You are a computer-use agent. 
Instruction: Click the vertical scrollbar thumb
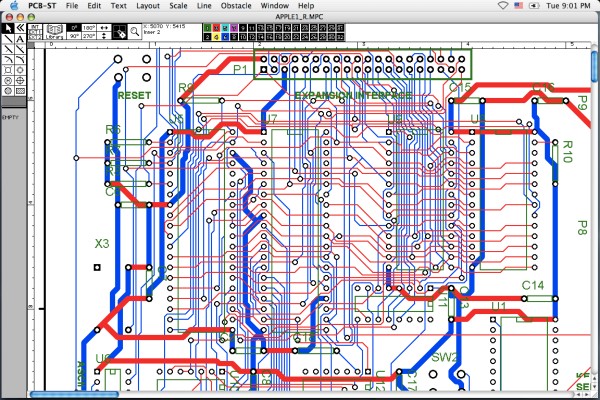(x=595, y=66)
